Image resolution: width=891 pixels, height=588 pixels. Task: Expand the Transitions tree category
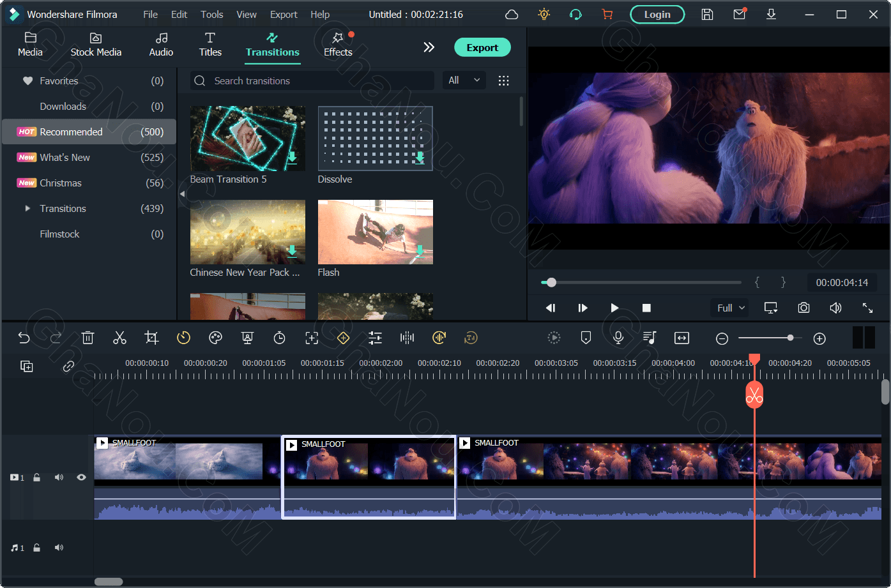pos(27,208)
